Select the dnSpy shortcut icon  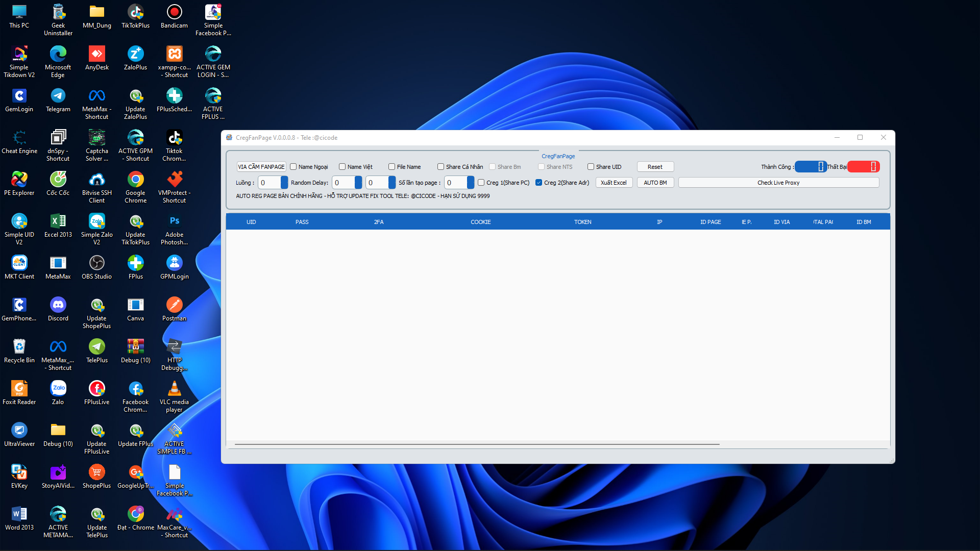point(58,145)
